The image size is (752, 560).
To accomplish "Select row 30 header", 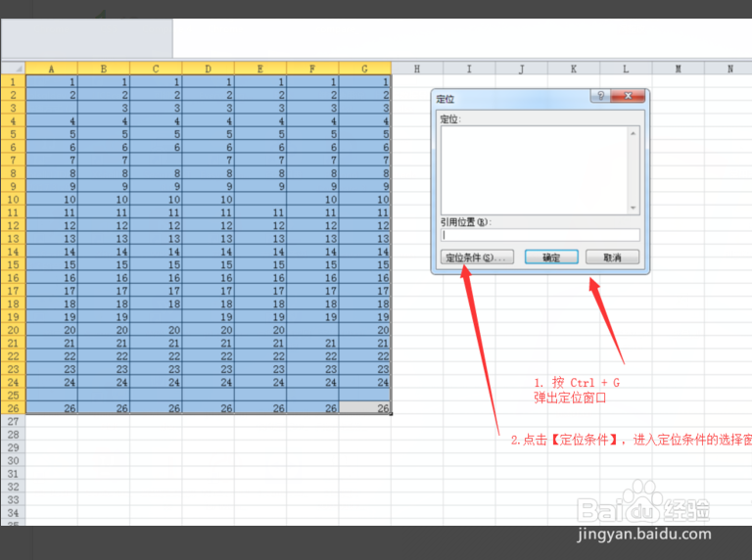I will tap(13, 461).
